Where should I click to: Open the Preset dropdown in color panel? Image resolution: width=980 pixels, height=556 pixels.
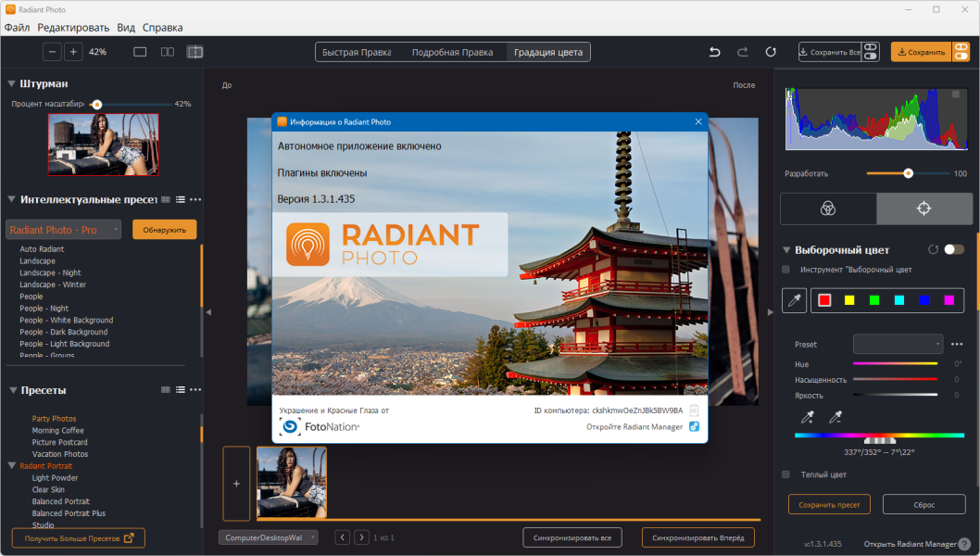(898, 344)
